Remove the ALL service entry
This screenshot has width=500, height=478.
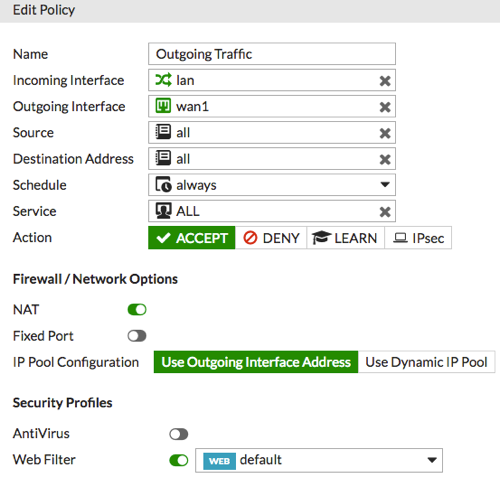(x=385, y=212)
